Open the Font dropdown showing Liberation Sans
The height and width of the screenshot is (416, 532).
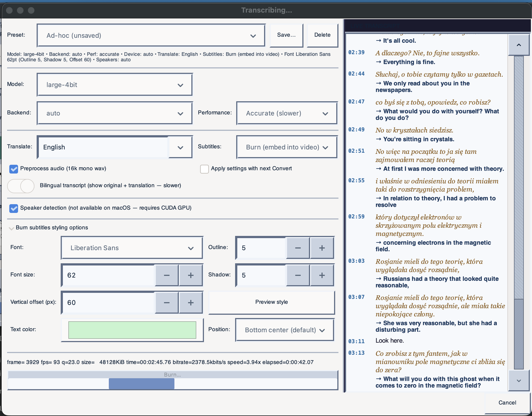(x=132, y=248)
